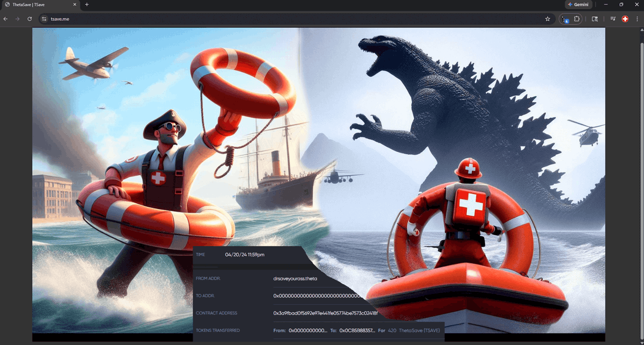This screenshot has height=345, width=644.
Task: Reload the tsave.me page
Action: 30,19
